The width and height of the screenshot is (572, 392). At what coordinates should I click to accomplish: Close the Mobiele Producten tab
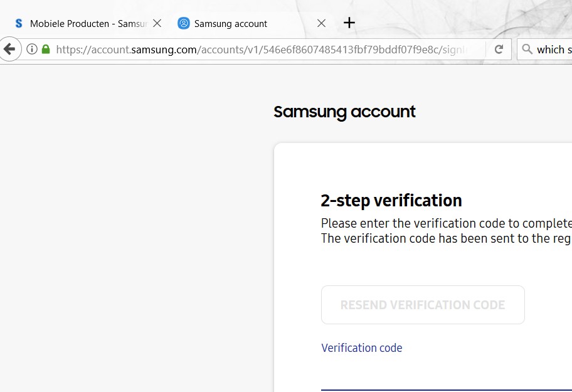pos(157,23)
